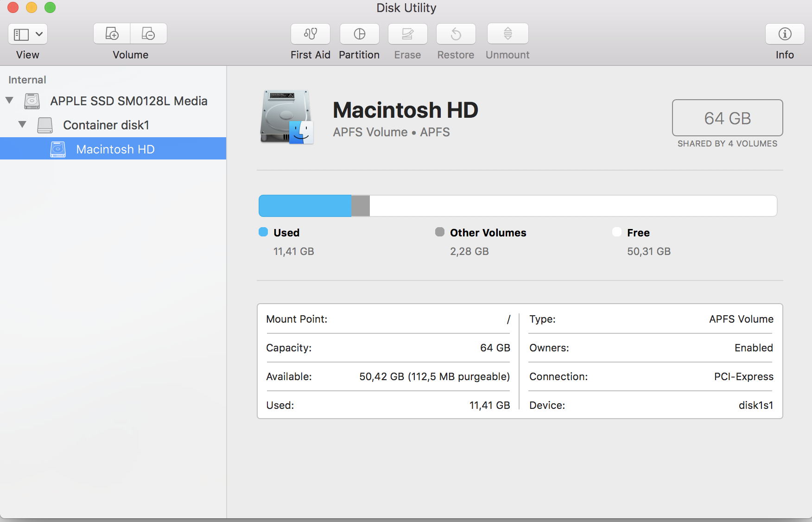Click the View sidebar toggle button
Viewport: 812px width, 522px height.
coord(20,34)
